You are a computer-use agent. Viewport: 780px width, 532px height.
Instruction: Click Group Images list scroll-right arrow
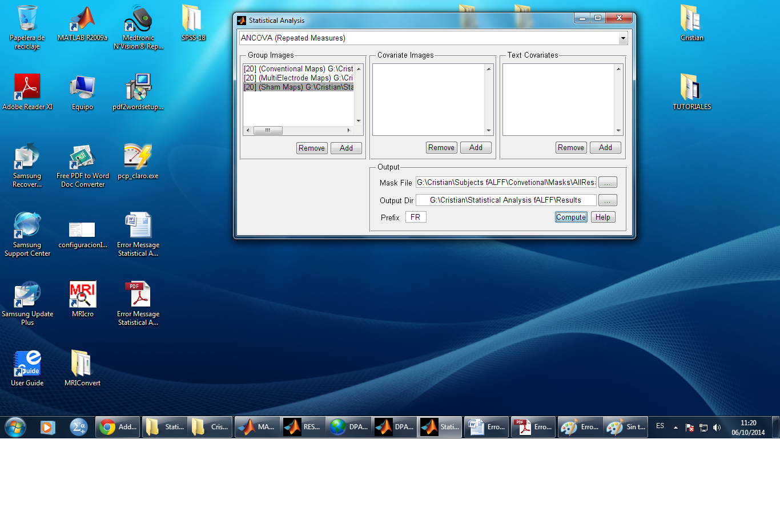[349, 130]
